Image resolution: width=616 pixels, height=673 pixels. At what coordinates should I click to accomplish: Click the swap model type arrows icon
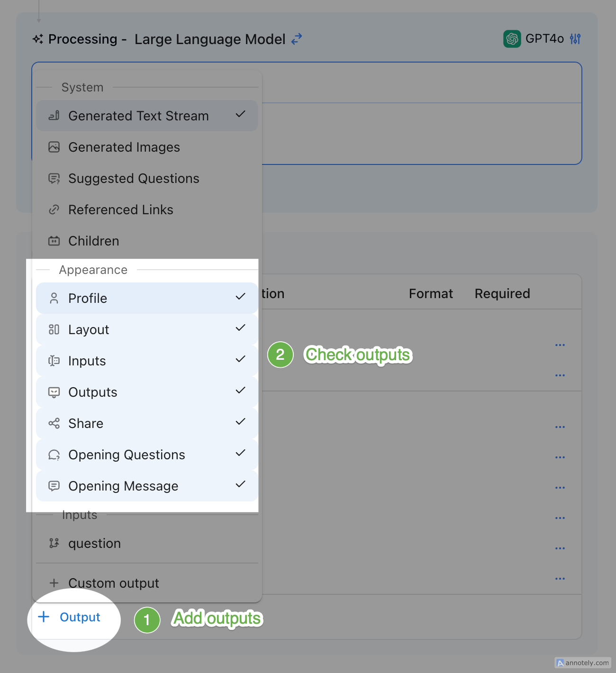[297, 39]
